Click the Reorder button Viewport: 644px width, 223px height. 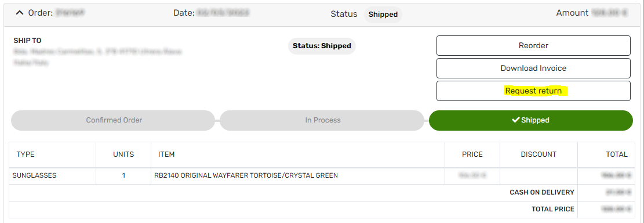(x=533, y=46)
